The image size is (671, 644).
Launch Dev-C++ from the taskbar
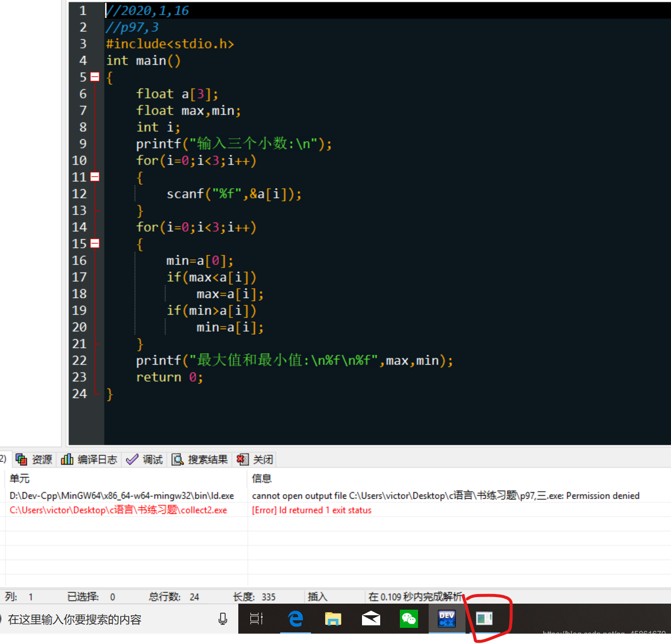tap(446, 619)
